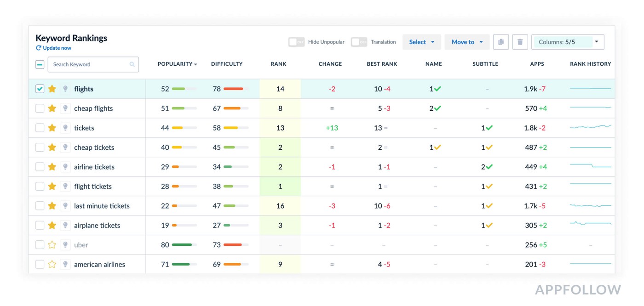The width and height of the screenshot is (644, 306).
Task: Toggle the Hide Unpopular switch
Action: (x=296, y=42)
